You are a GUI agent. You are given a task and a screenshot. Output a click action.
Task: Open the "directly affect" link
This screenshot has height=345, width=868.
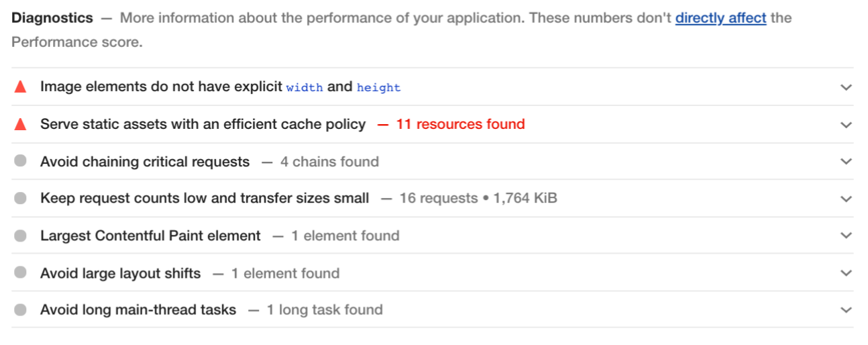[720, 18]
